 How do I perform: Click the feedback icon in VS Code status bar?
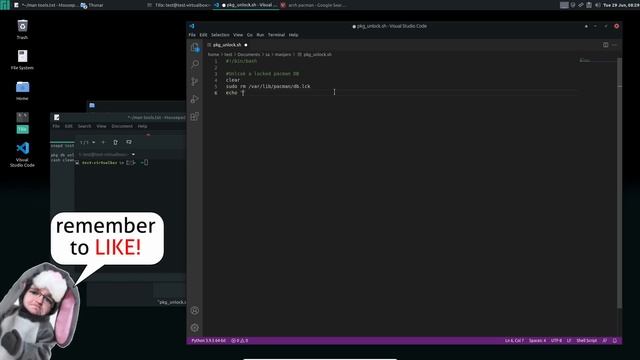point(605,340)
